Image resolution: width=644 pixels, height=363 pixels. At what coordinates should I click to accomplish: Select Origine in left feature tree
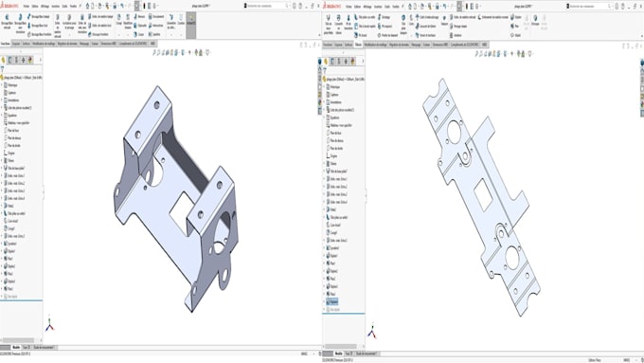(x=9, y=154)
